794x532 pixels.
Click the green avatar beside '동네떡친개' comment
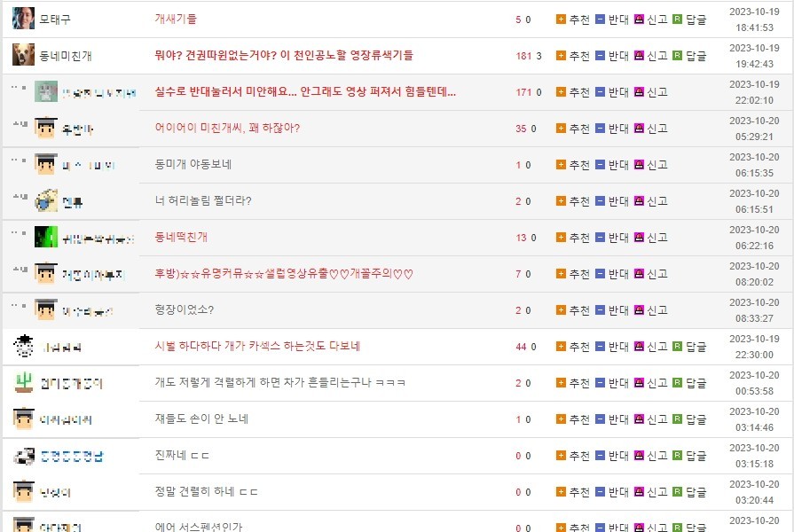pyautogui.click(x=46, y=238)
